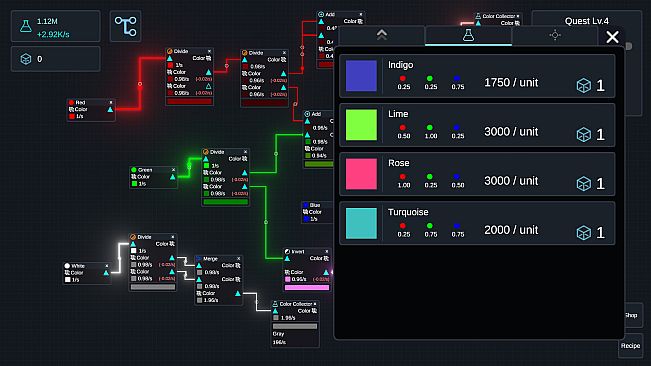Open the crosshair target tab
The height and width of the screenshot is (366, 651).
click(x=555, y=35)
